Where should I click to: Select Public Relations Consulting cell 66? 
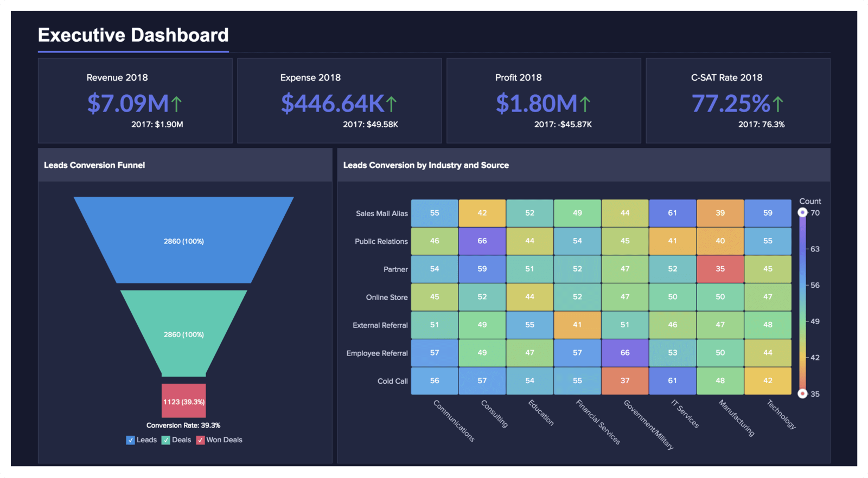(x=482, y=241)
